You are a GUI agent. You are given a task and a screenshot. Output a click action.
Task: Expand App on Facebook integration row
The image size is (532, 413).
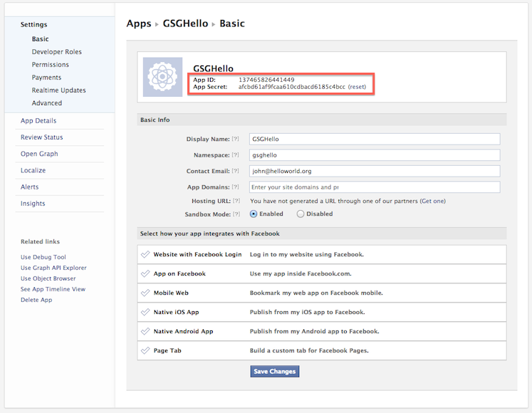(x=322, y=273)
